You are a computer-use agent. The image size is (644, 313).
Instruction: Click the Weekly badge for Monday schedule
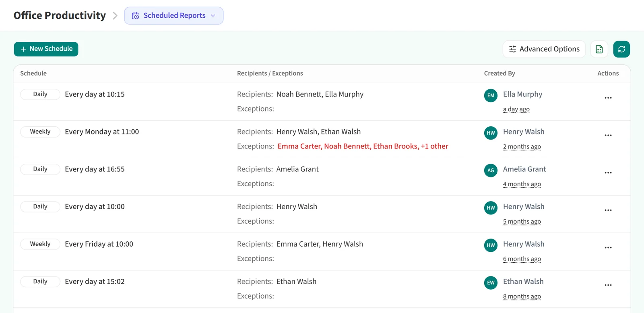pos(40,132)
